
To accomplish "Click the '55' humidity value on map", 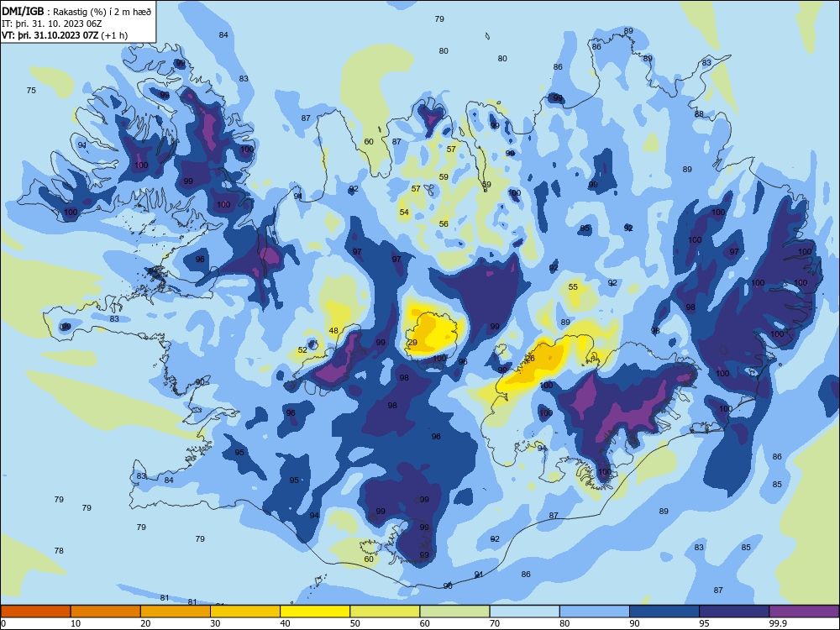I will 573,286.
